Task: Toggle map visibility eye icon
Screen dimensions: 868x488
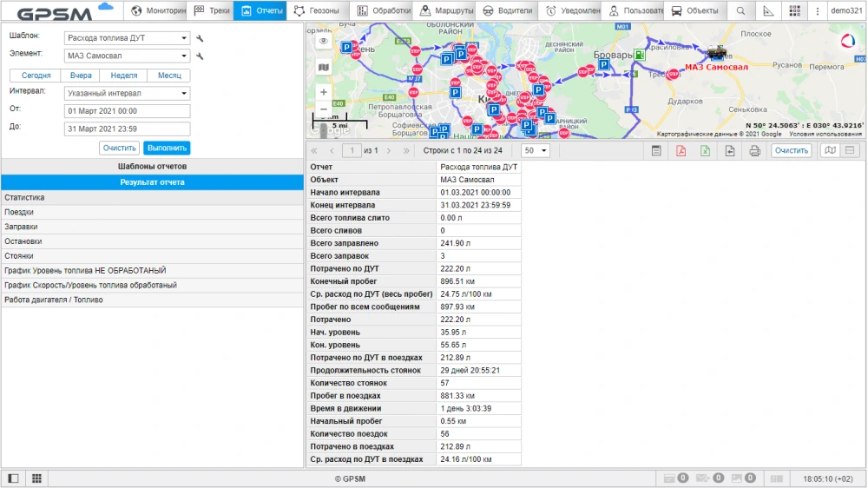Action: [x=323, y=41]
